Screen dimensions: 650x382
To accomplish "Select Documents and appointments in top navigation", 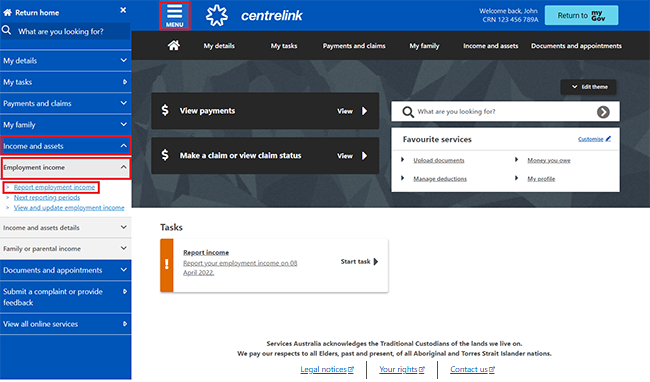I will [576, 46].
